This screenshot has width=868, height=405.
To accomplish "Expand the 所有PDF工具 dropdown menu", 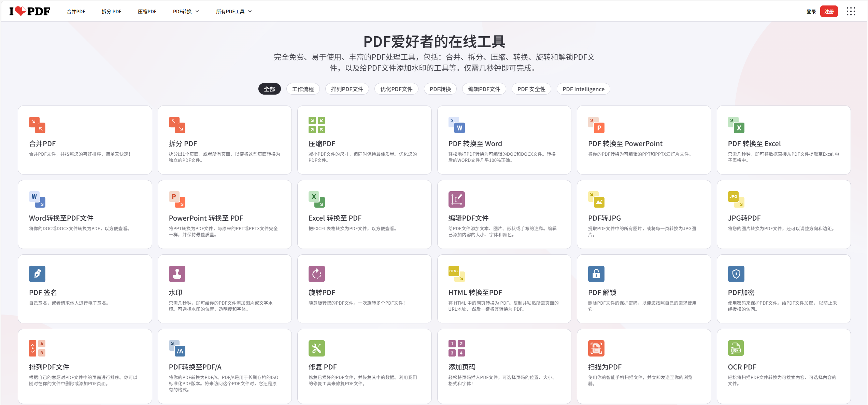I will [234, 12].
